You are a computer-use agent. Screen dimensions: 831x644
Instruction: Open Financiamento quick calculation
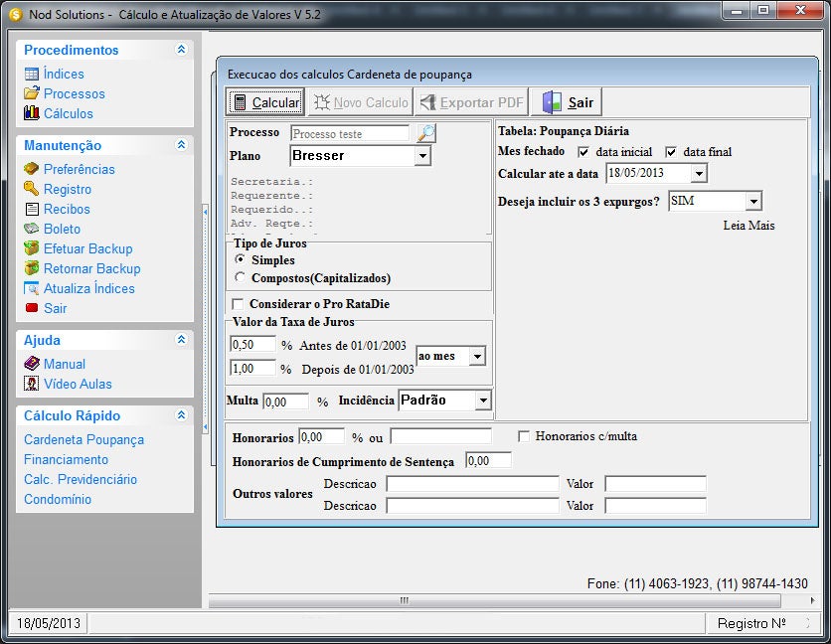pyautogui.click(x=66, y=459)
